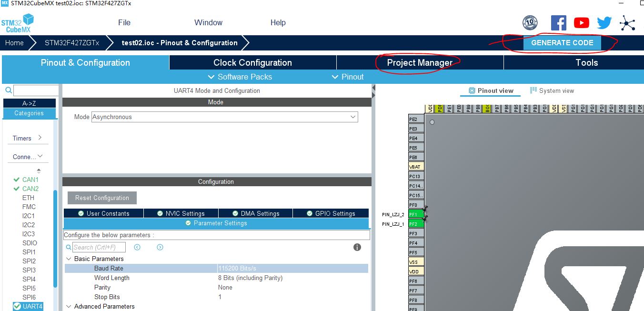The width and height of the screenshot is (644, 311).
Task: Show peripherals by Categories button
Action: click(29, 113)
